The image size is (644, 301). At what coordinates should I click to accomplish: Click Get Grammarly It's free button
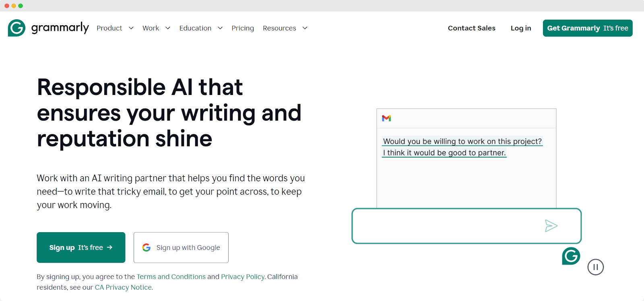pyautogui.click(x=588, y=28)
